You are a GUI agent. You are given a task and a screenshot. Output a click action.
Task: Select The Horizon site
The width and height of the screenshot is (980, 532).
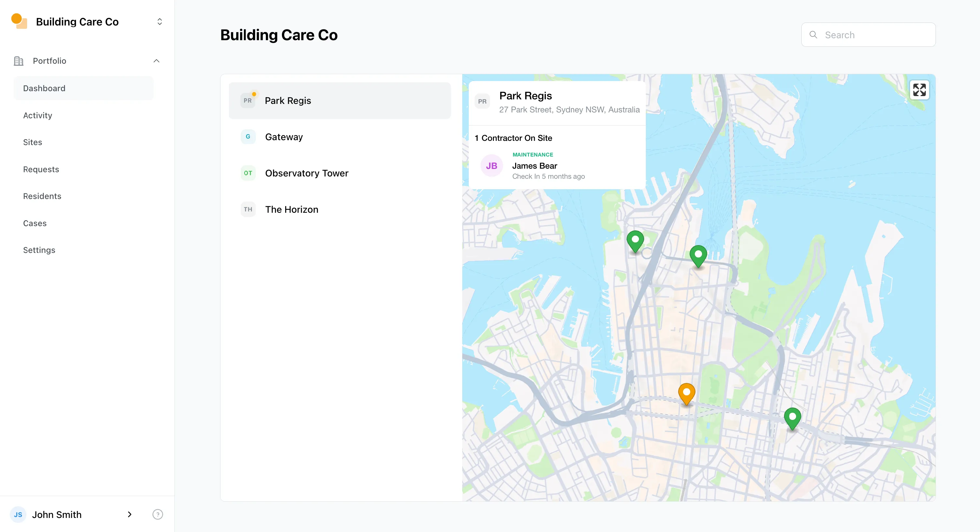291,209
